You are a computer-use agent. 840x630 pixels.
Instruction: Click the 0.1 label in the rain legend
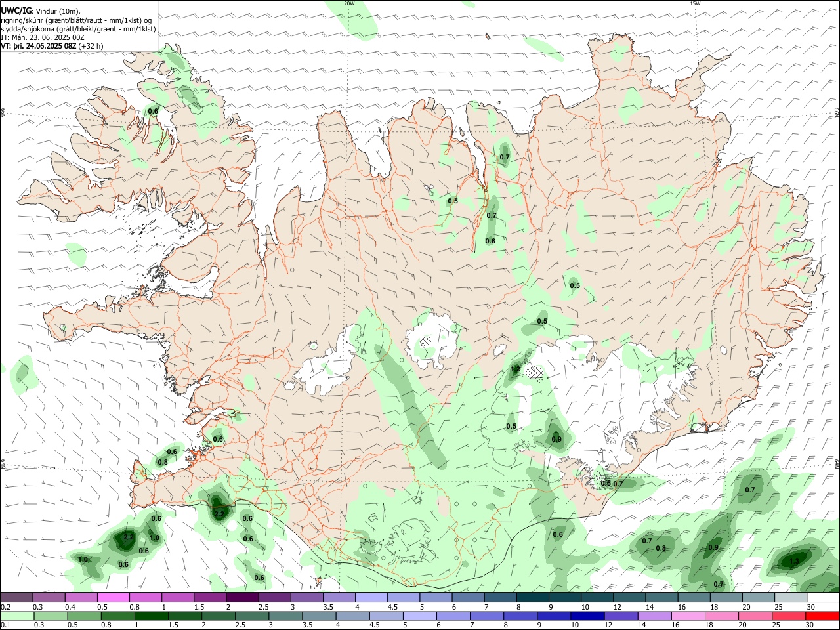point(6,625)
